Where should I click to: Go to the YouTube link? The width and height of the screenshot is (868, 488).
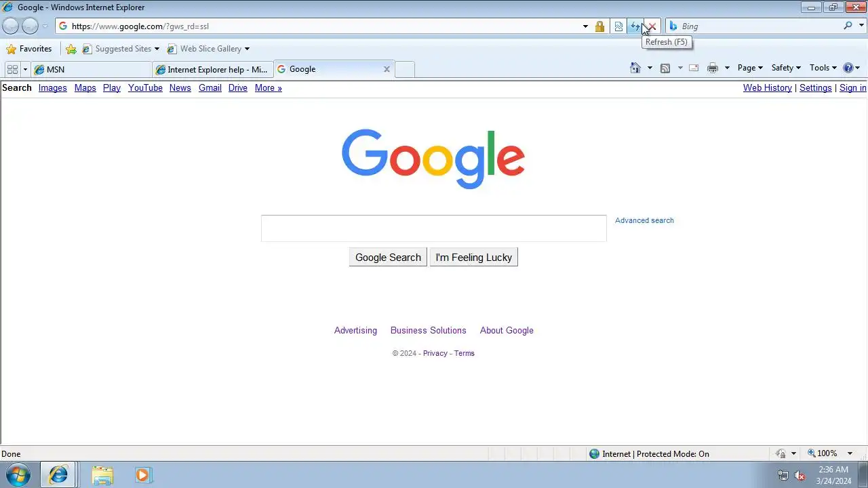tap(145, 88)
